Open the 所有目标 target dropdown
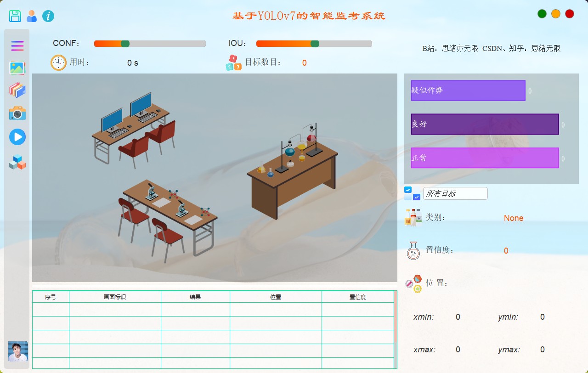The image size is (588, 373). [455, 193]
